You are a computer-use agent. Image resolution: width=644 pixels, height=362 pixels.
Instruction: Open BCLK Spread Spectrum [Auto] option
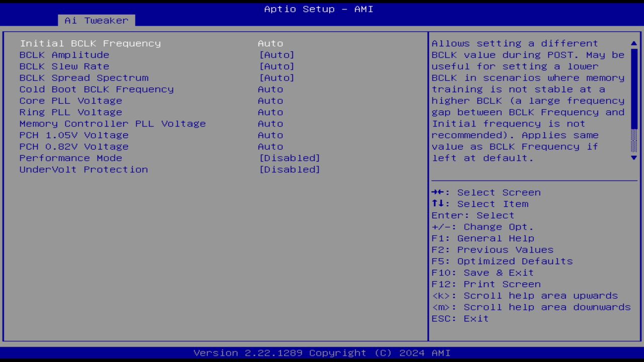pyautogui.click(x=277, y=78)
